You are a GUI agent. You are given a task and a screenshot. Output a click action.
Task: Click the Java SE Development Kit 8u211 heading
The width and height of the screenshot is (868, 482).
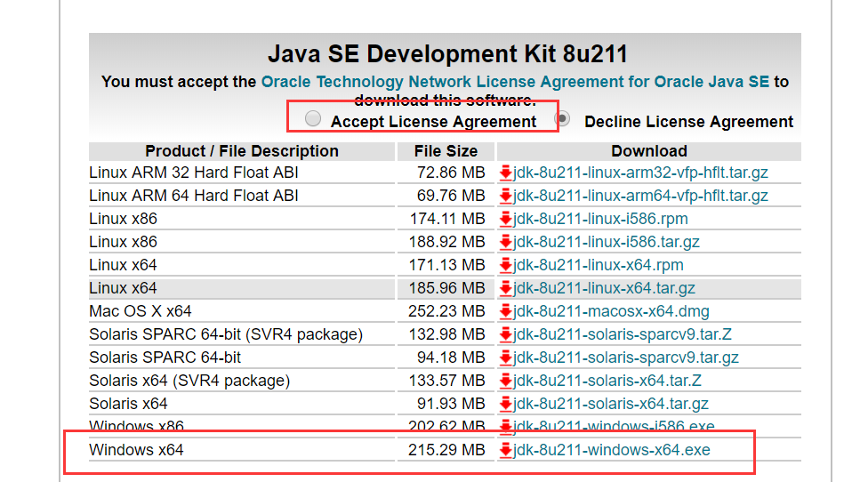[448, 54]
